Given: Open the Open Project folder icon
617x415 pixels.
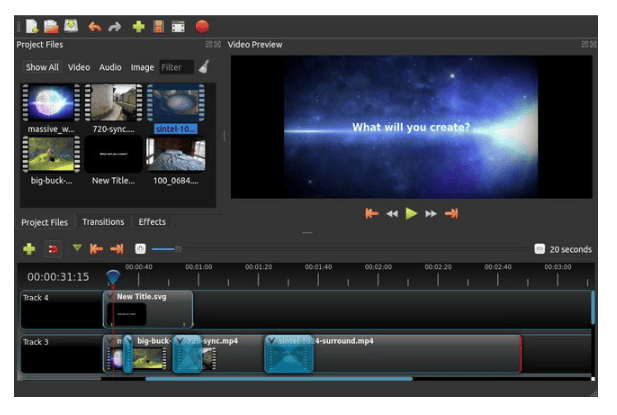Looking at the screenshot, I should click(51, 26).
